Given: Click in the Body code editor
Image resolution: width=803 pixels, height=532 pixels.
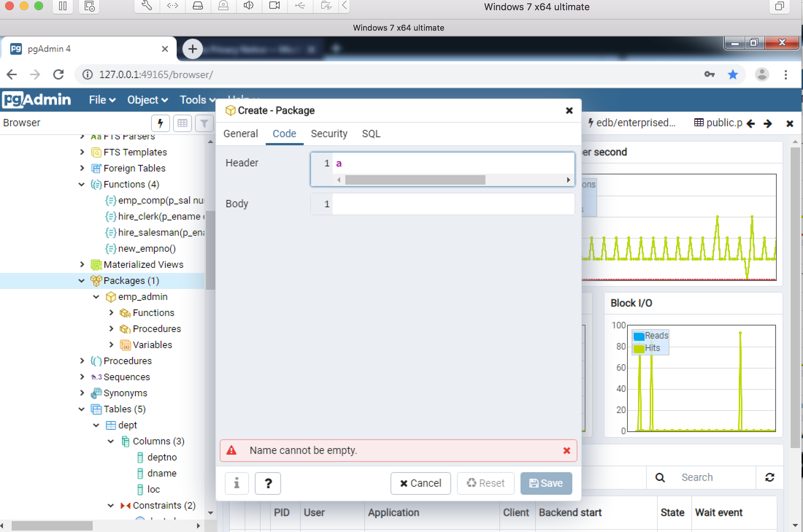Looking at the screenshot, I should [x=453, y=204].
